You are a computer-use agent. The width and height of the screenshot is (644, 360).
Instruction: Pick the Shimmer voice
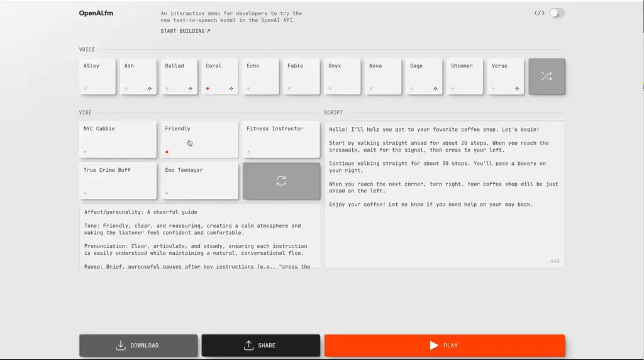click(x=465, y=76)
